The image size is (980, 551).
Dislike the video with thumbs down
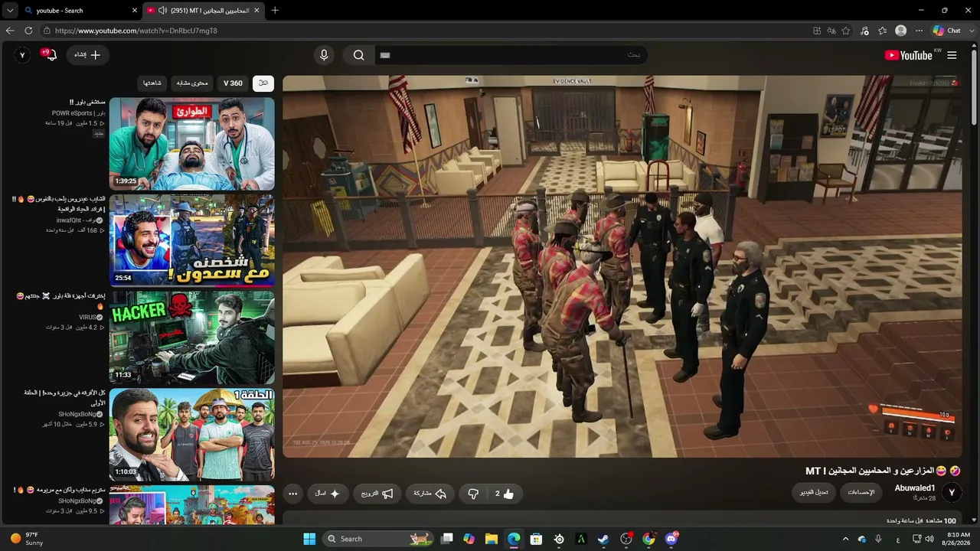point(473,494)
